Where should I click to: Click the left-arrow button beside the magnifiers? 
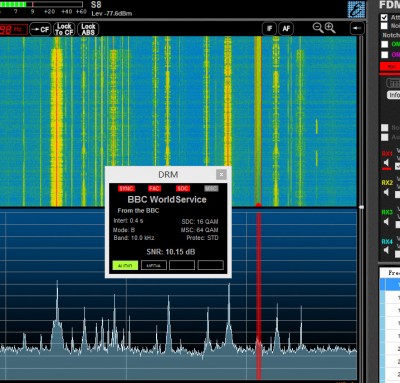[356, 28]
